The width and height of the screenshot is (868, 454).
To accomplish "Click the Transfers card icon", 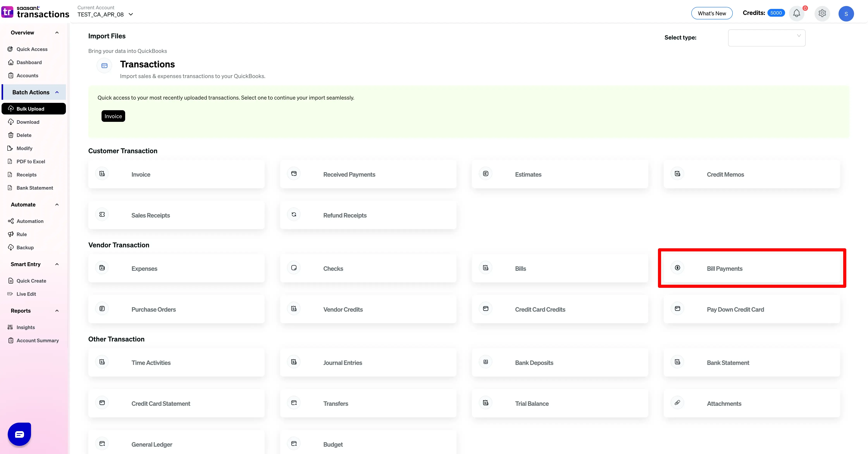I will pos(294,402).
